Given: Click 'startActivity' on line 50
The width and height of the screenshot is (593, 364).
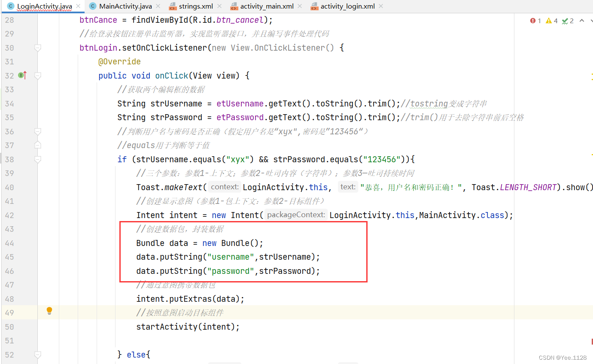Looking at the screenshot, I should [167, 327].
